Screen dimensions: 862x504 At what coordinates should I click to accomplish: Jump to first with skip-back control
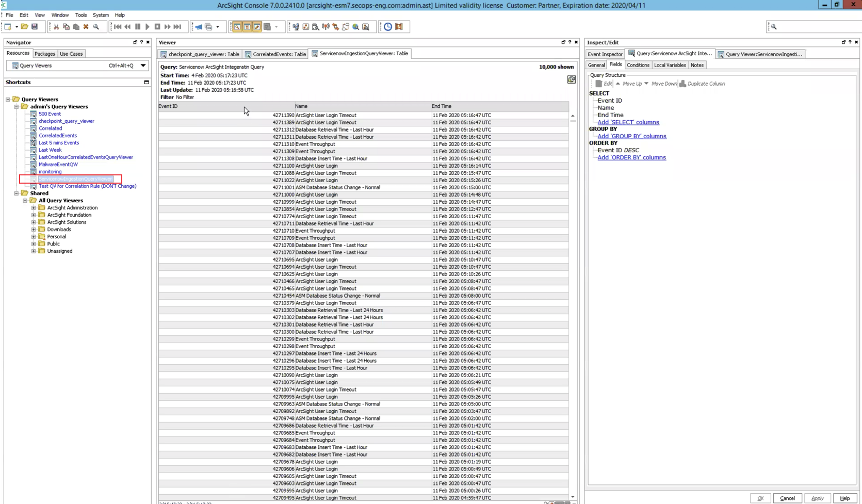pyautogui.click(x=118, y=27)
